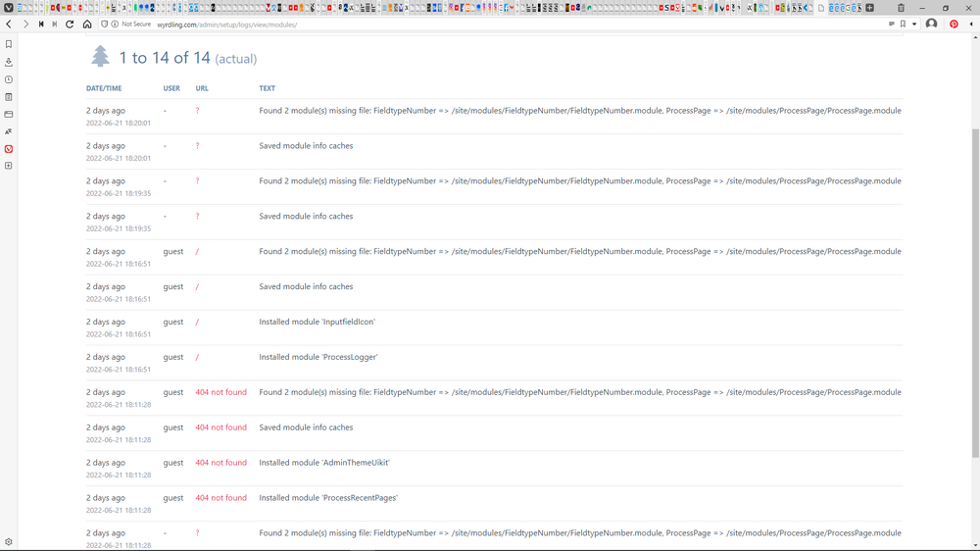Click 'guest' user in ProcessLogger row
Screen dimensions: 980x551
[173, 357]
